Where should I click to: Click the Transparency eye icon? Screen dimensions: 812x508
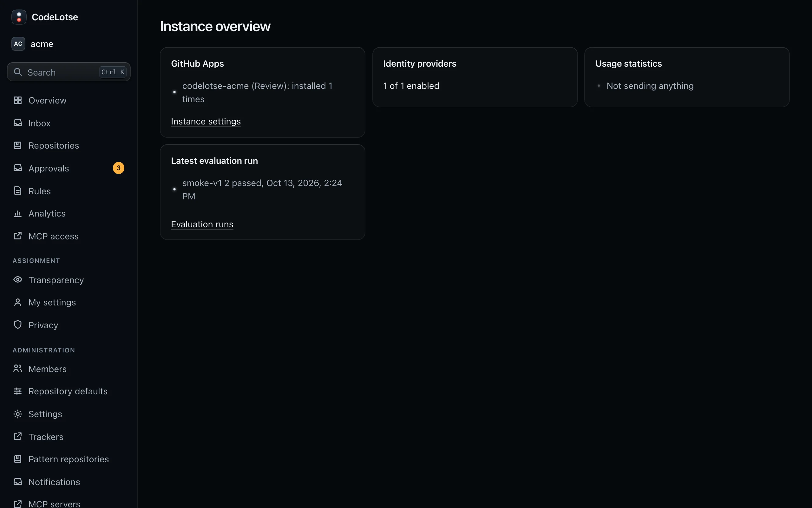(x=18, y=279)
